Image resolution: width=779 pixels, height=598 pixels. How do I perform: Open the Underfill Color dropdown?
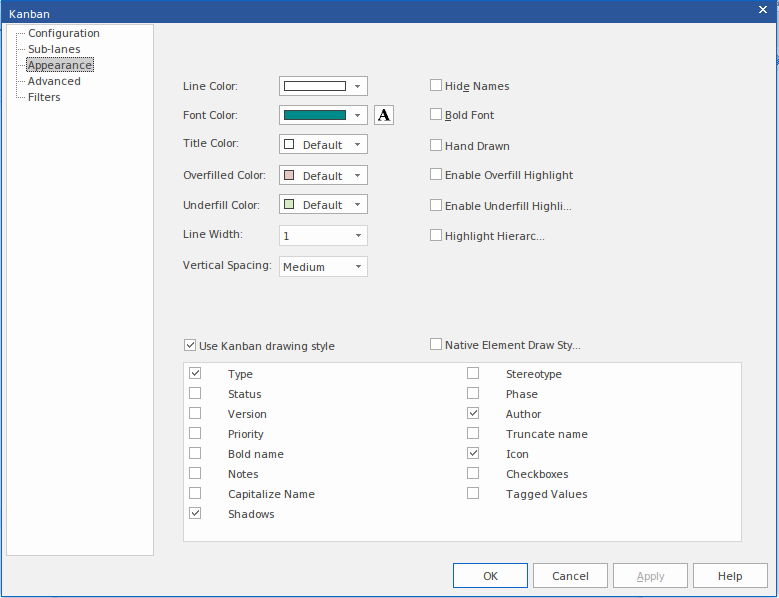tap(323, 205)
